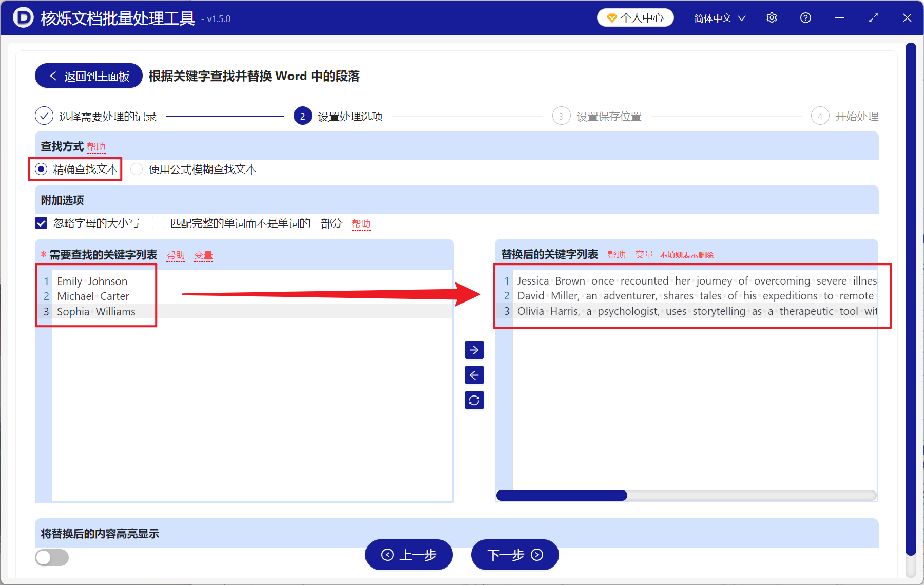Open the settings gear in the title bar

coord(772,17)
